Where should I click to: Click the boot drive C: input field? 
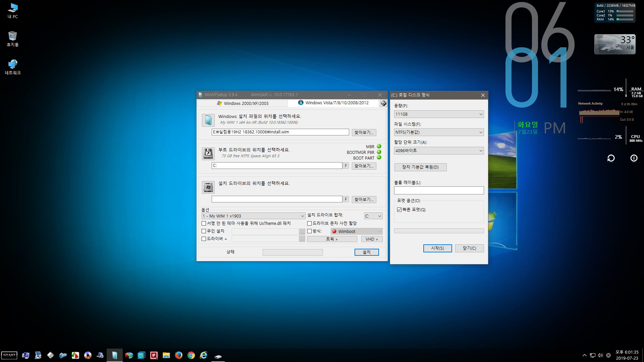(x=277, y=166)
